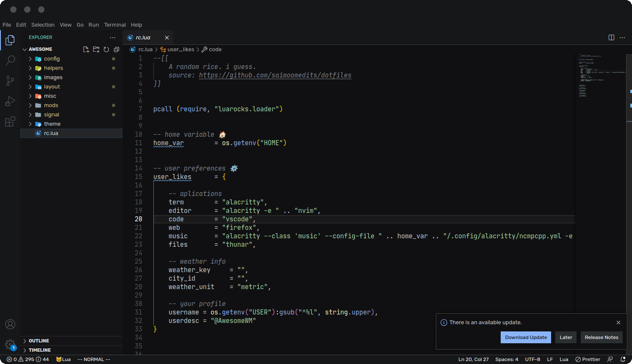The height and width of the screenshot is (364, 632).
Task: Click user_likes breadcrumb symbol
Action: click(x=181, y=50)
